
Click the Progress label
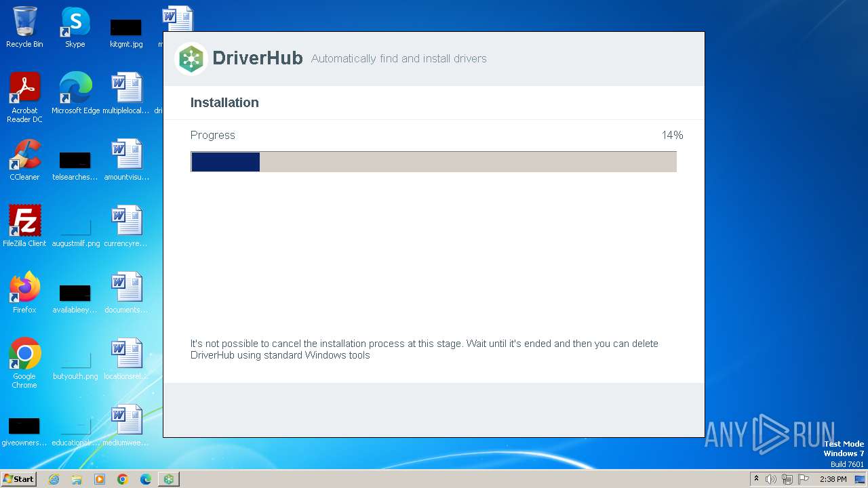tap(213, 135)
